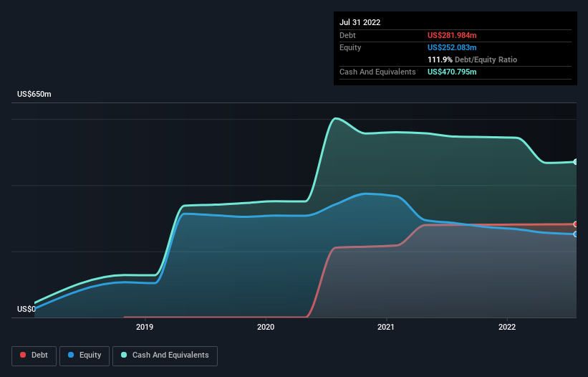Select the 2022 x-axis label
The width and height of the screenshot is (588, 377).
click(x=507, y=327)
